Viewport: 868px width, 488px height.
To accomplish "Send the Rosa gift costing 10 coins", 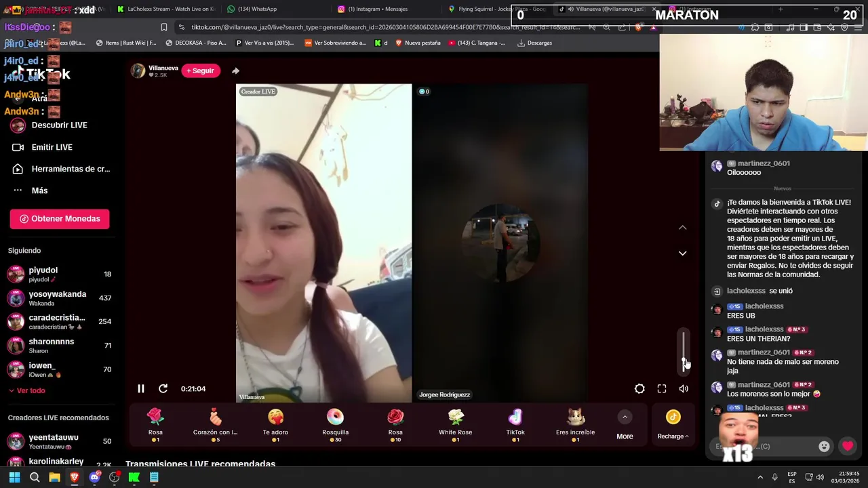I will tap(395, 425).
